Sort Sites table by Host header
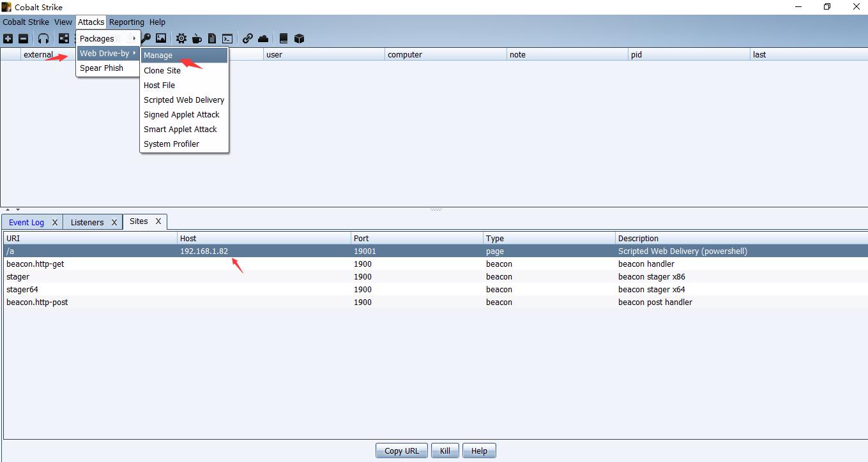This screenshot has width=868, height=462. 264,238
